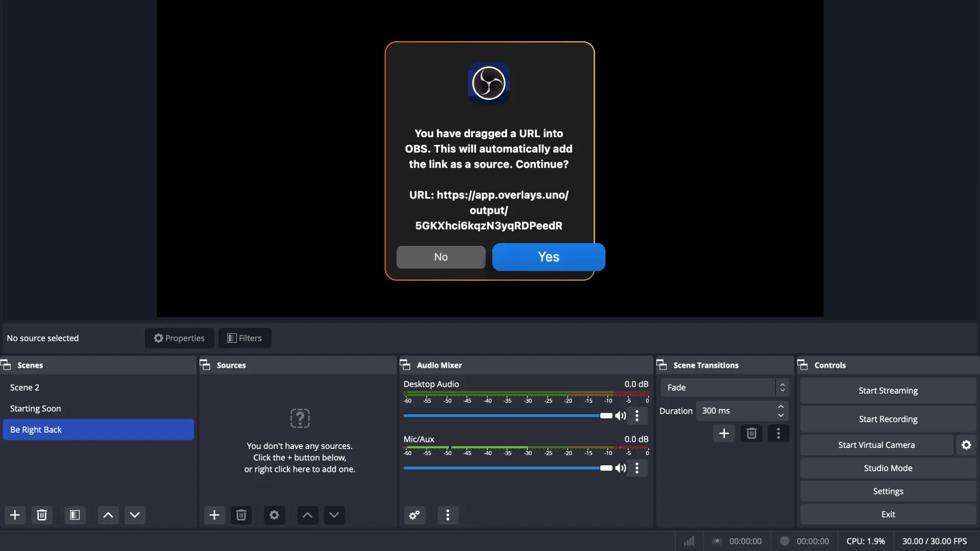Click the network signal status icon
The image size is (980, 551).
tap(689, 541)
